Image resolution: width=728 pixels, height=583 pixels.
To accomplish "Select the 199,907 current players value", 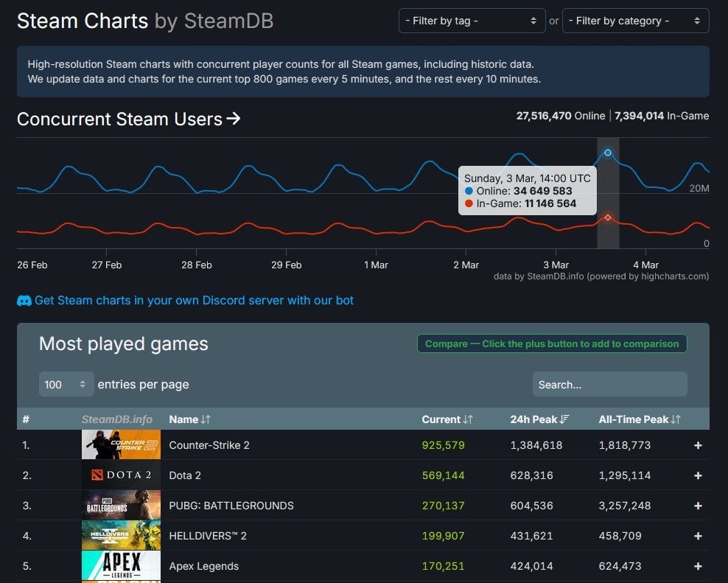I will pyautogui.click(x=443, y=536).
